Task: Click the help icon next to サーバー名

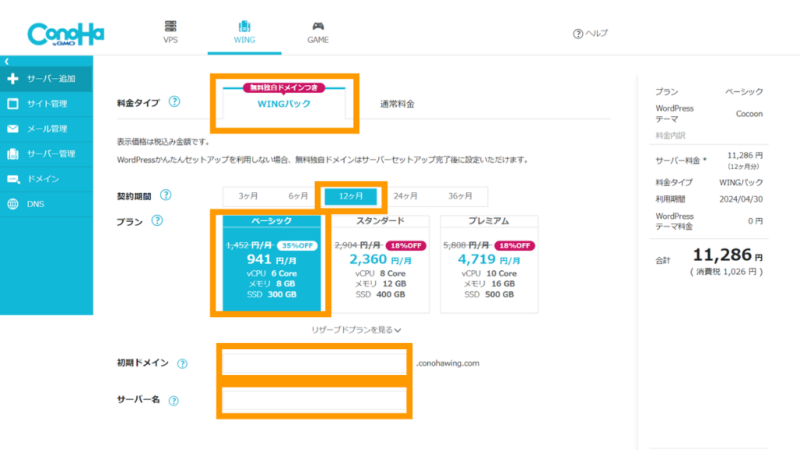Action: click(x=173, y=401)
